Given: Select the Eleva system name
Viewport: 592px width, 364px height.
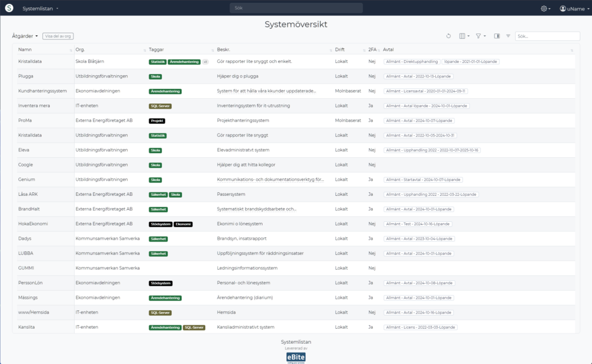Looking at the screenshot, I should (x=23, y=150).
